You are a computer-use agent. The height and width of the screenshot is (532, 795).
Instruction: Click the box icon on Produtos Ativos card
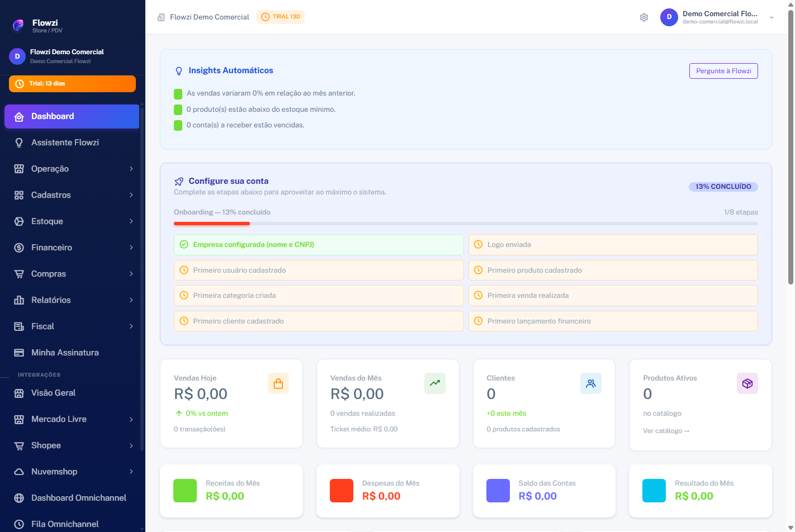[x=747, y=383]
